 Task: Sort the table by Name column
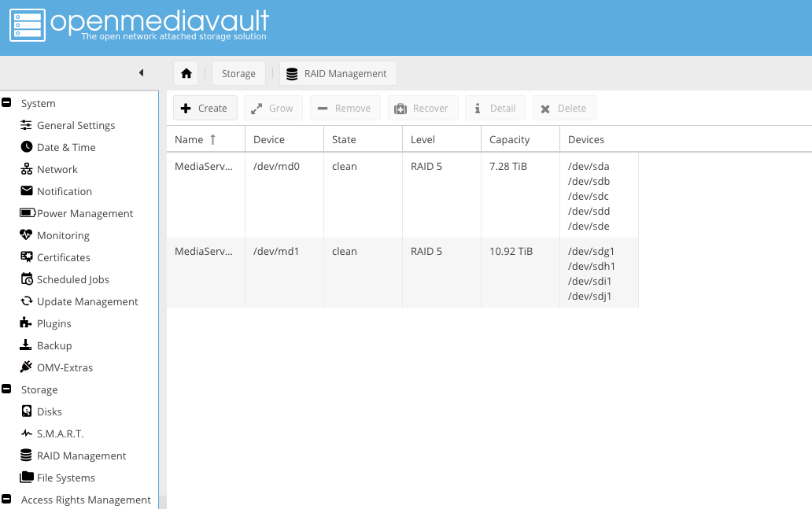[x=189, y=139]
